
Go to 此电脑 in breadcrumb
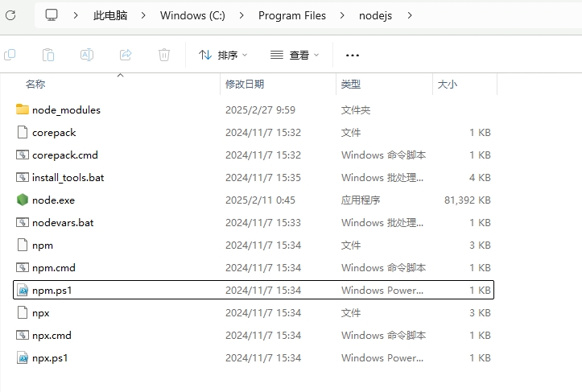[x=110, y=15]
